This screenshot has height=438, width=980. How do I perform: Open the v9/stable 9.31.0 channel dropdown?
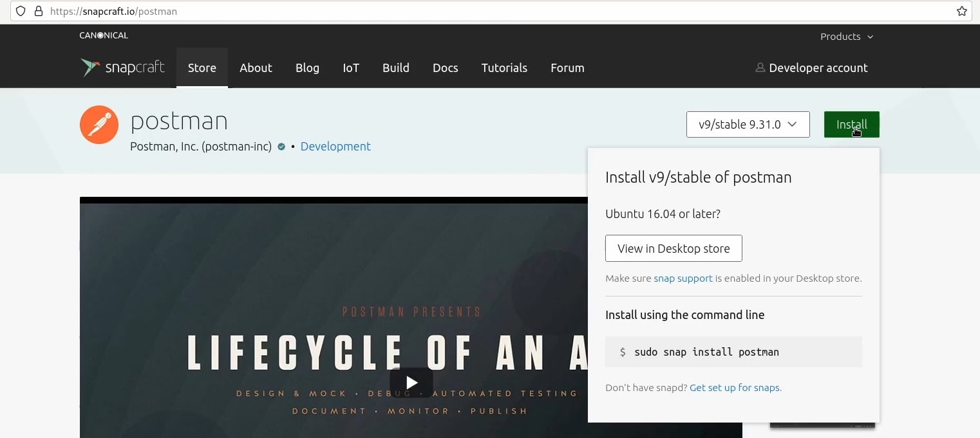point(748,124)
